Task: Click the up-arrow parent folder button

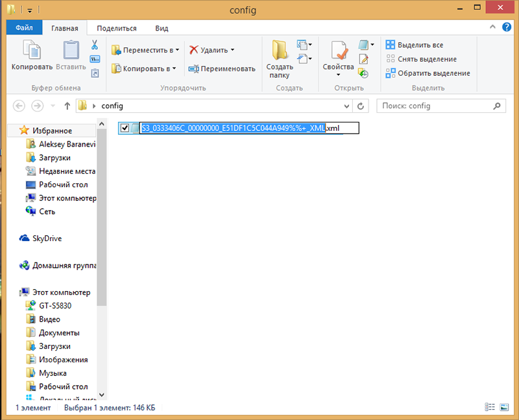Action: pyautogui.click(x=67, y=106)
